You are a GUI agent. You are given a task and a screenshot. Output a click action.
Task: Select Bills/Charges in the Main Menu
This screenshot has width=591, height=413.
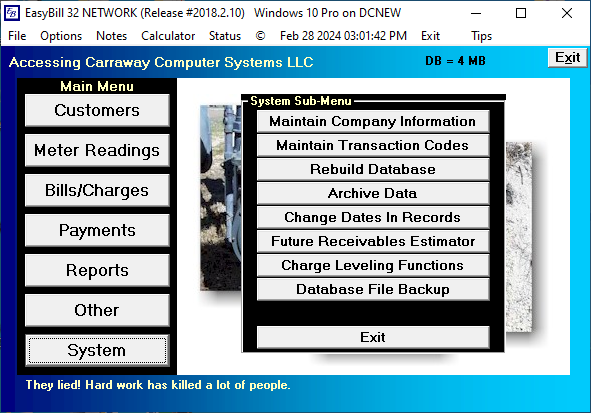coord(97,190)
